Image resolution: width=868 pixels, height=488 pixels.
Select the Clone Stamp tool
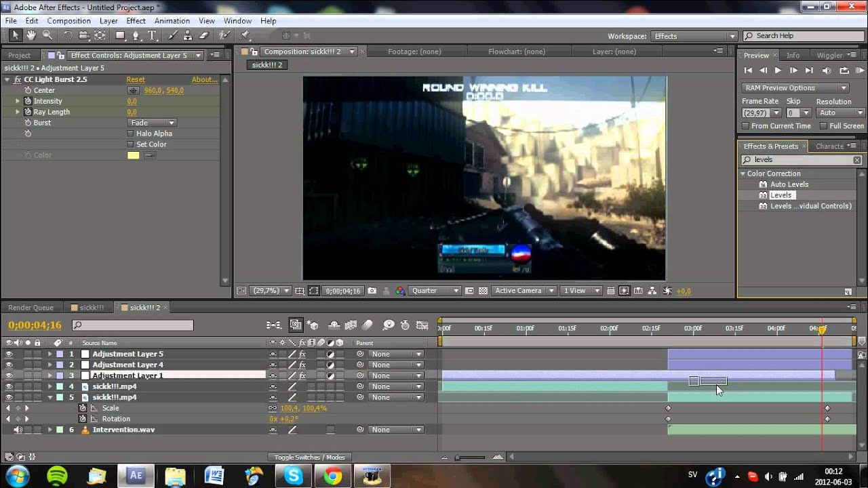188,35
